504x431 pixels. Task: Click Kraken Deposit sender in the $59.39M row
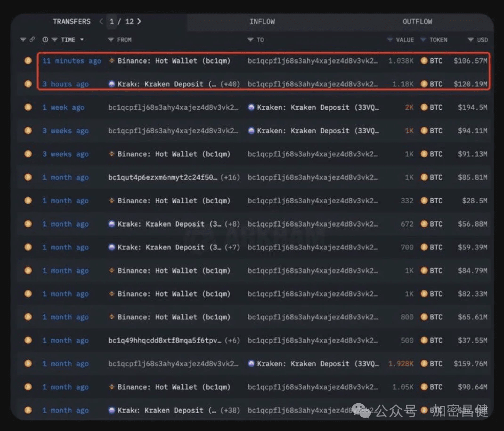[169, 247]
